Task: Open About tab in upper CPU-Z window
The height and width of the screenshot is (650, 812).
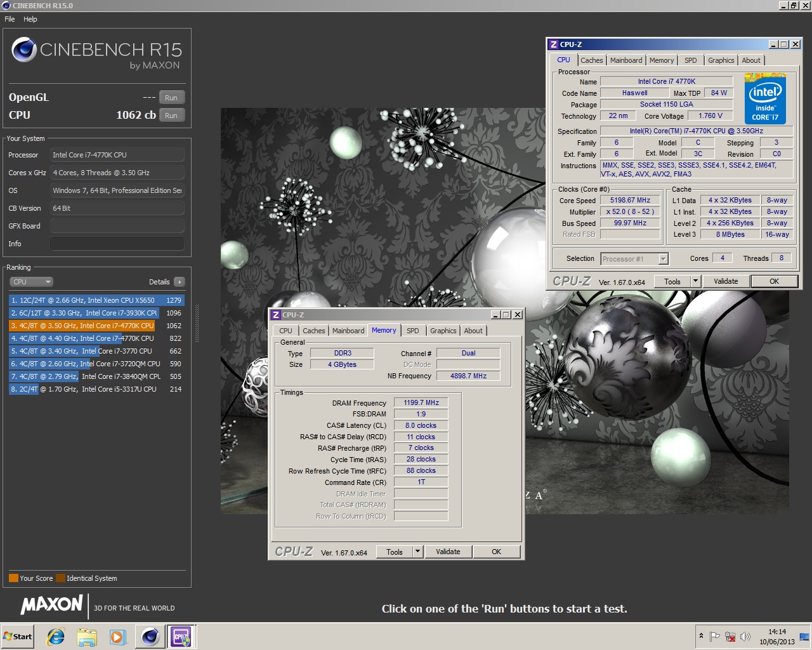Action: click(x=751, y=60)
